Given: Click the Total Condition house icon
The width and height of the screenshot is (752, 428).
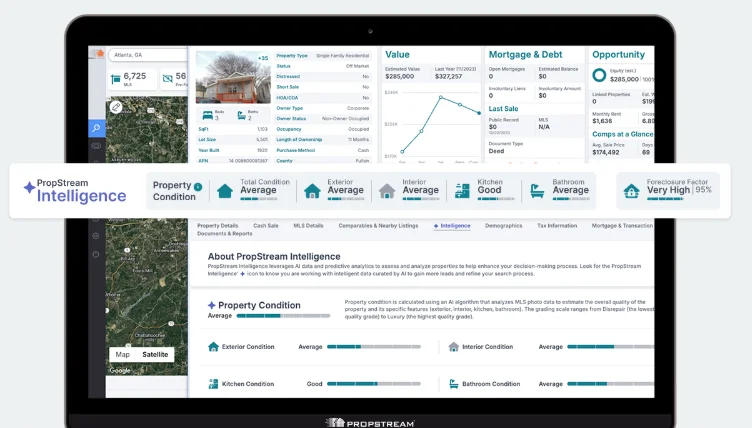Looking at the screenshot, I should pyautogui.click(x=224, y=191).
